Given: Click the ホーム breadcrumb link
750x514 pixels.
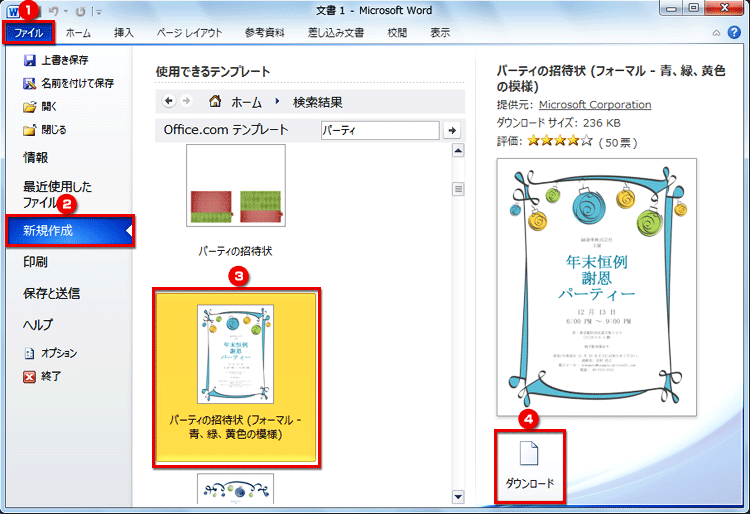Looking at the screenshot, I should pyautogui.click(x=246, y=102).
